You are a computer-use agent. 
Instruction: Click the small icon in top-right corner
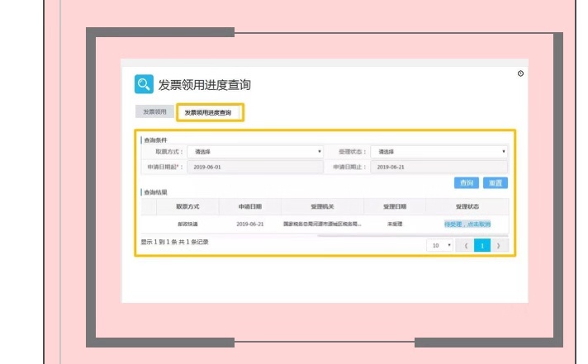coord(520,73)
